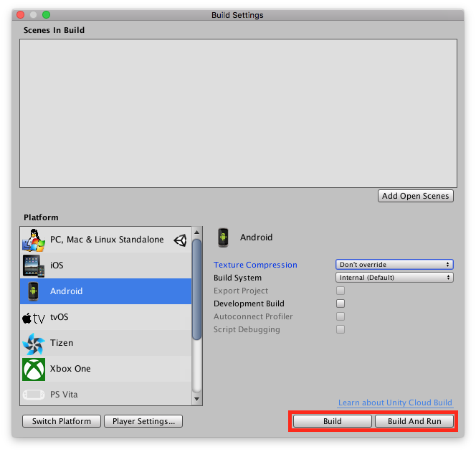Click the Build And Run button
Viewport: 476px width, 452px height.
(x=414, y=421)
